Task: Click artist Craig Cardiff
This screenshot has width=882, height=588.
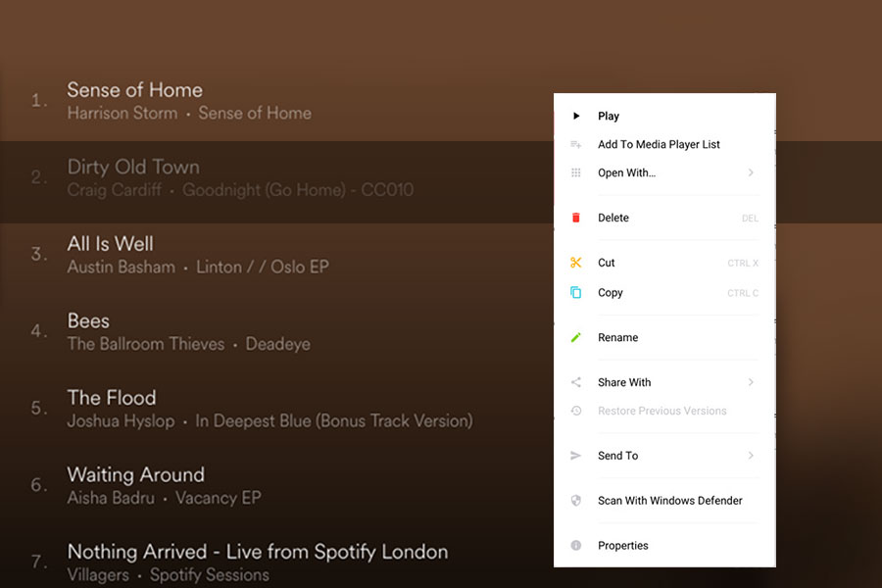Action: click(x=115, y=190)
